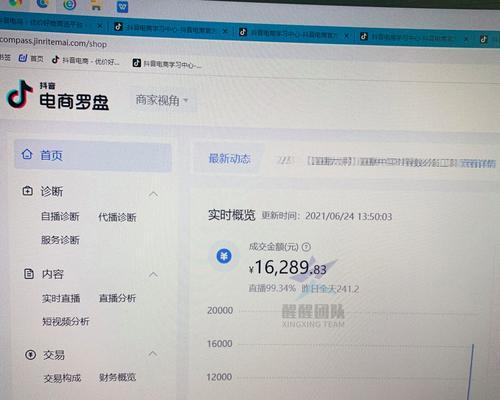This screenshot has height=400, width=500.
Task: Click the 直播99.34% text
Action: tap(272, 288)
